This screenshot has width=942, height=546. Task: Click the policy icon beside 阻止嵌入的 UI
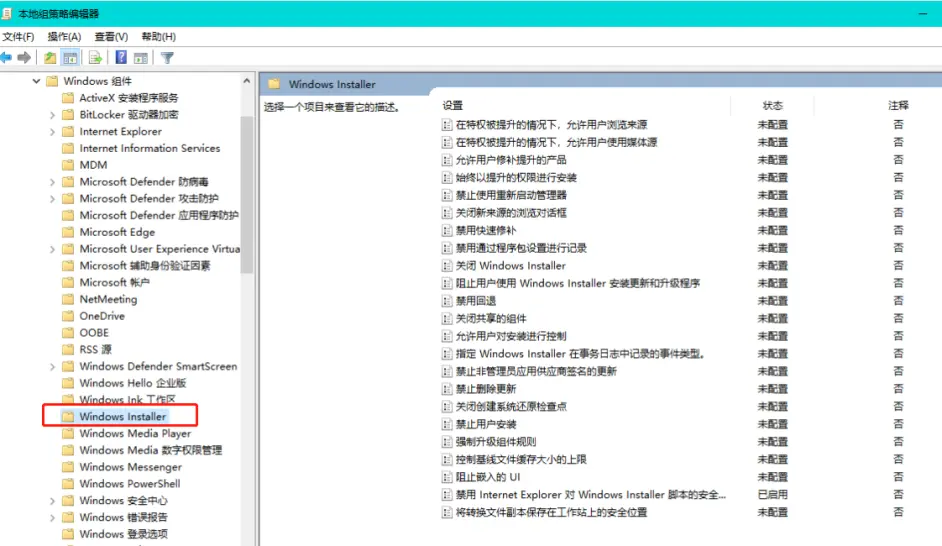tap(446, 477)
